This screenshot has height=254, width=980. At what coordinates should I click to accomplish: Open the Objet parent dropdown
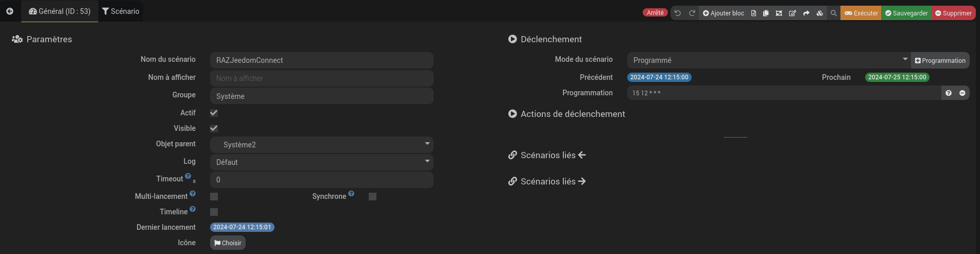(321, 144)
